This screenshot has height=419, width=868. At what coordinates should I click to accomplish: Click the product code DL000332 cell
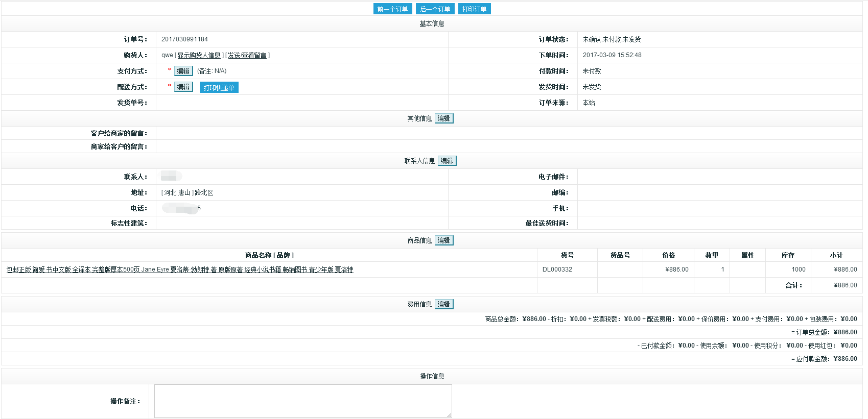tap(557, 269)
